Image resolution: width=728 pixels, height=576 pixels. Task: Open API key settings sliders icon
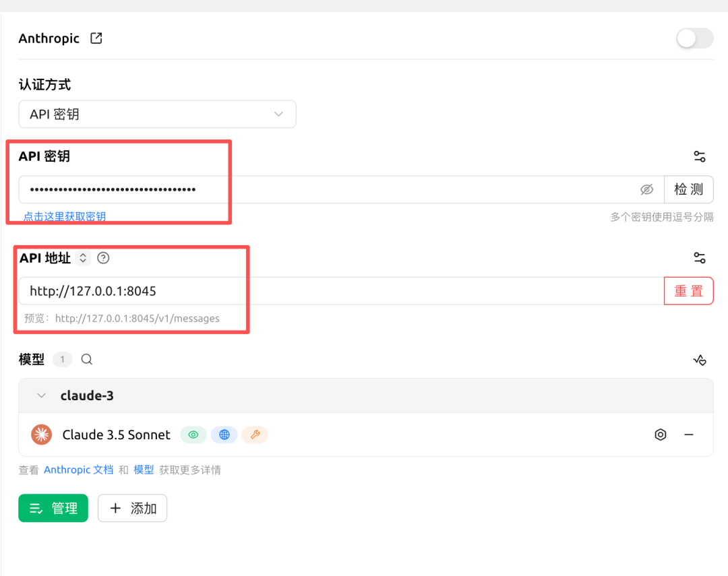pyautogui.click(x=700, y=157)
